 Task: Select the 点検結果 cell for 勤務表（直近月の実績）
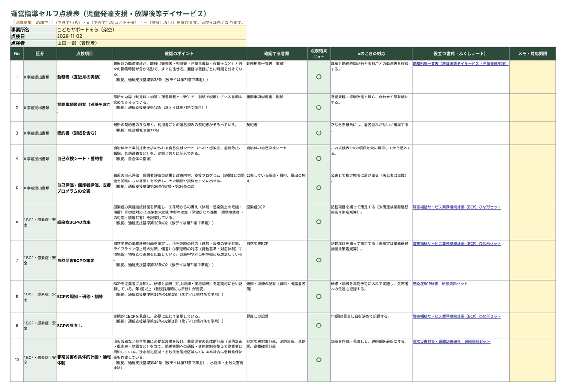pos(319,77)
